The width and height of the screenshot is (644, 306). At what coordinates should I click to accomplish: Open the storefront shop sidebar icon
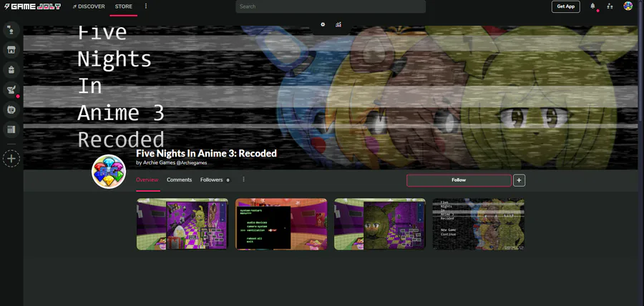(x=11, y=50)
